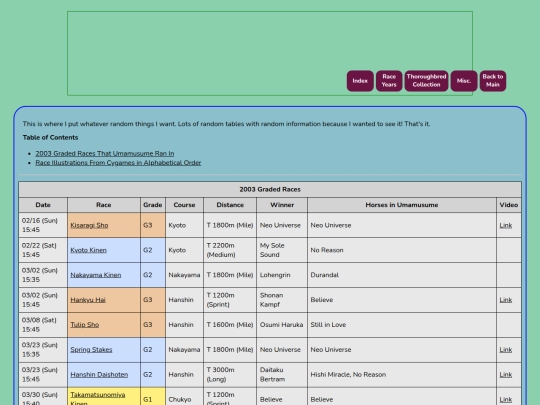
Task: Open the Index navigation button
Action: [360, 81]
